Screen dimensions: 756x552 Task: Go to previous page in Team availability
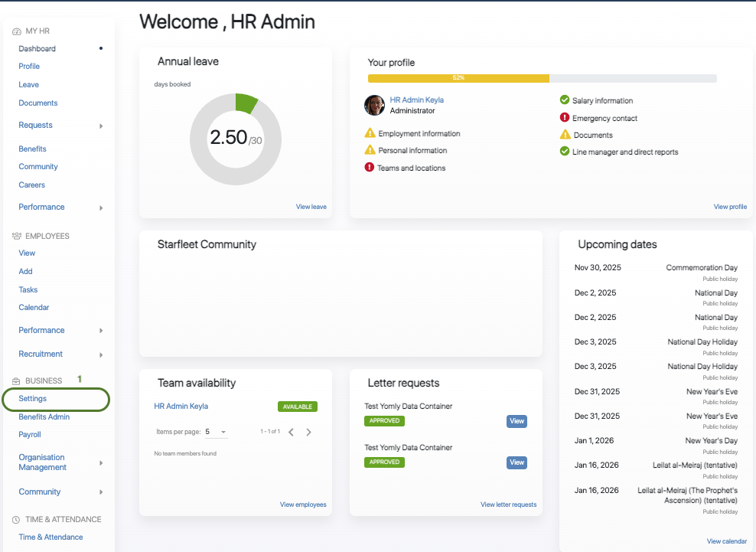(291, 432)
